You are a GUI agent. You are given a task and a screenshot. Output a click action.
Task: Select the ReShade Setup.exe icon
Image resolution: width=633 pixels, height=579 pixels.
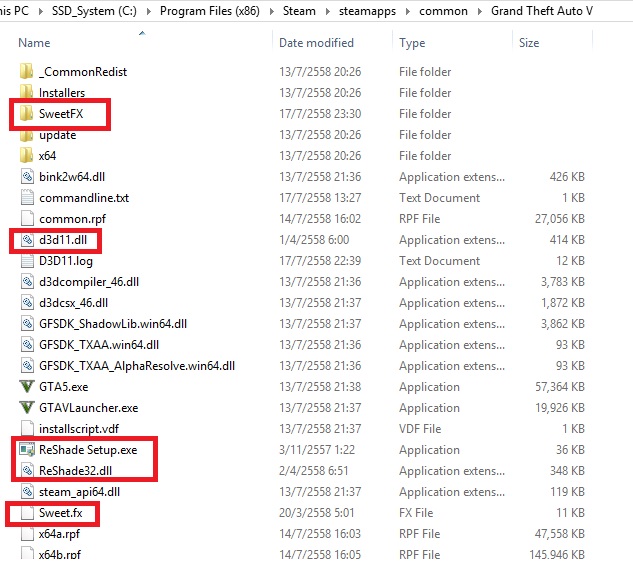[27, 449]
